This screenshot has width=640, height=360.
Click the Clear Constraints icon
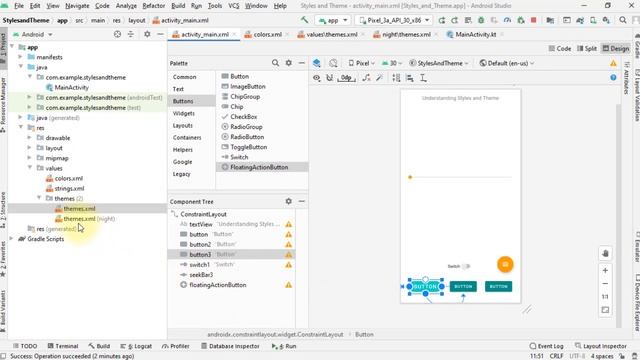click(366, 78)
